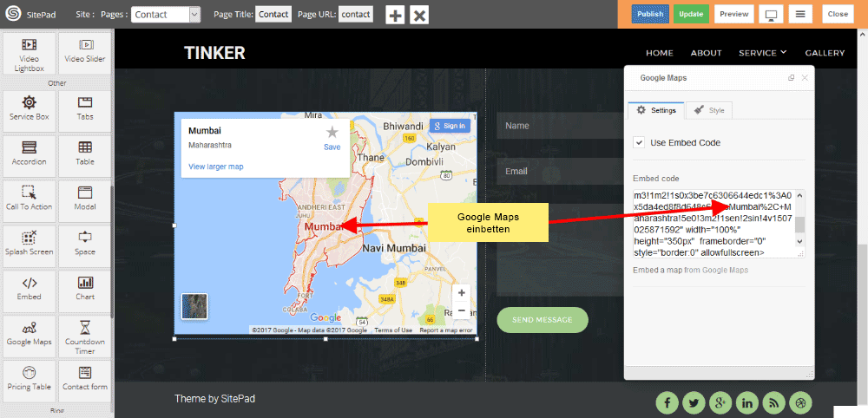The image size is (868, 418).
Task: Add the Embed code widget
Action: [x=29, y=290]
